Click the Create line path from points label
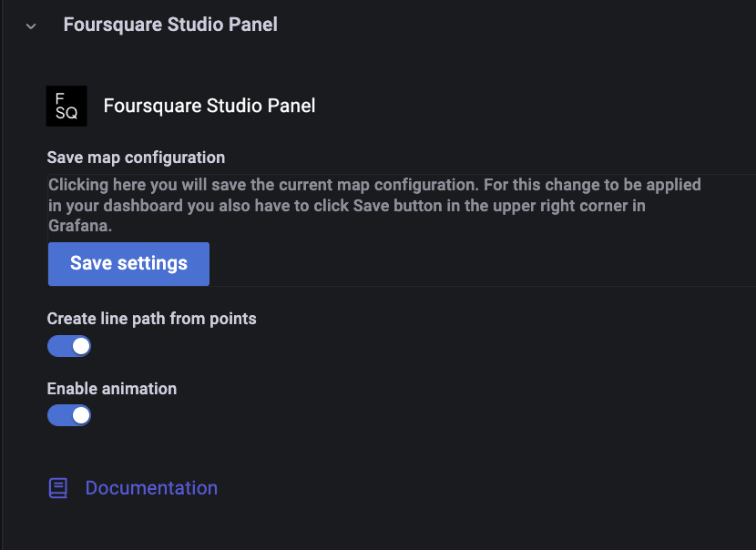Screen dimensions: 756x550 152,319
